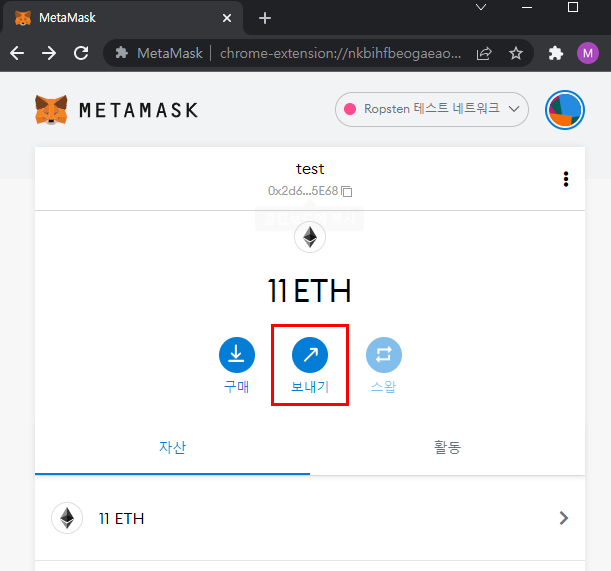Image resolution: width=611 pixels, height=571 pixels.
Task: Minimize the browser window
Action: point(527,7)
